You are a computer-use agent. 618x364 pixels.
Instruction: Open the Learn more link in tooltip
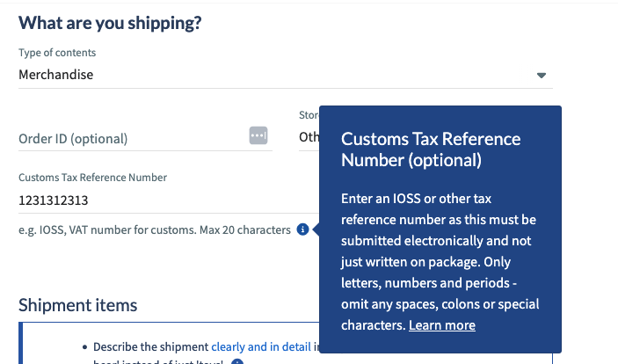[441, 325]
